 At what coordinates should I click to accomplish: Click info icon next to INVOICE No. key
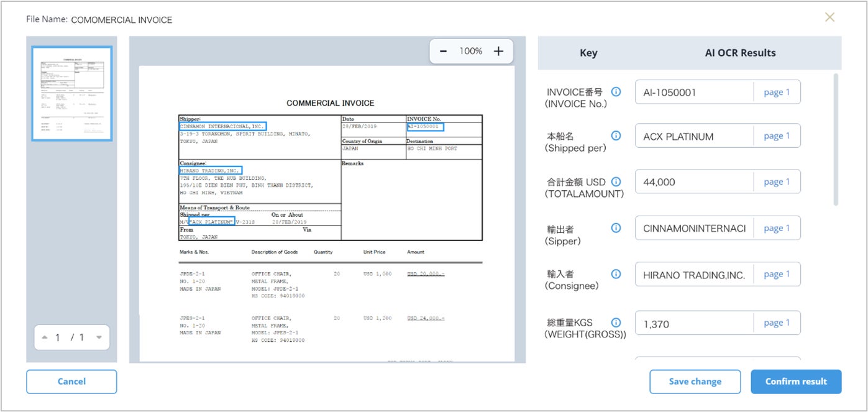[616, 92]
